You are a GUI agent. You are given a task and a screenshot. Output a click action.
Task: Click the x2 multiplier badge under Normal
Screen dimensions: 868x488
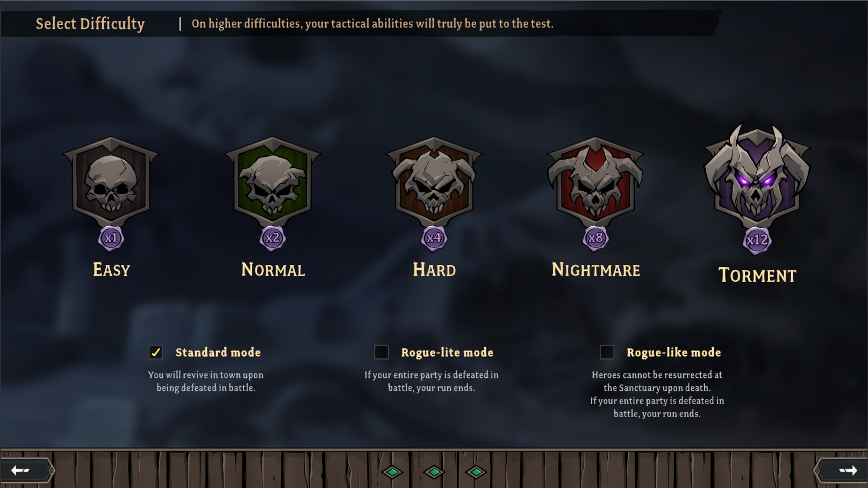coord(272,238)
